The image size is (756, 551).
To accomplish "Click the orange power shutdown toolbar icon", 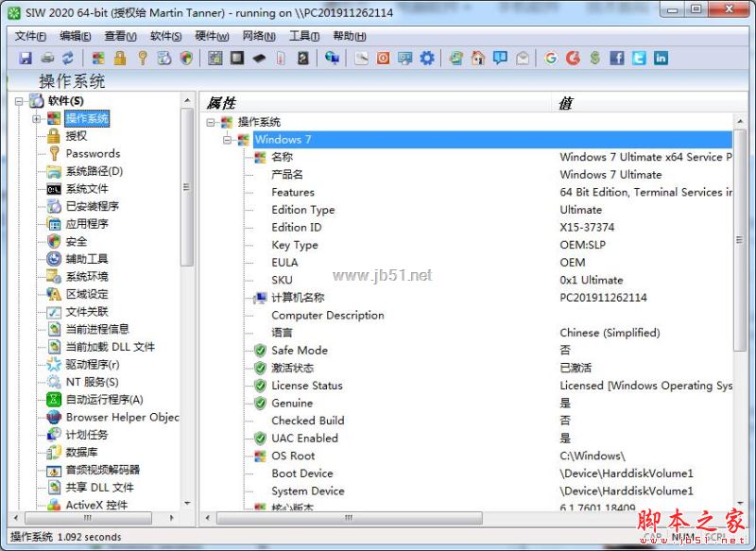I will pos(383,59).
